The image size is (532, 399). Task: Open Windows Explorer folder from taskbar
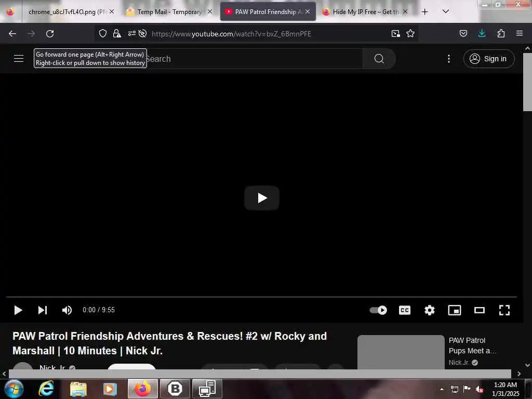(x=78, y=389)
